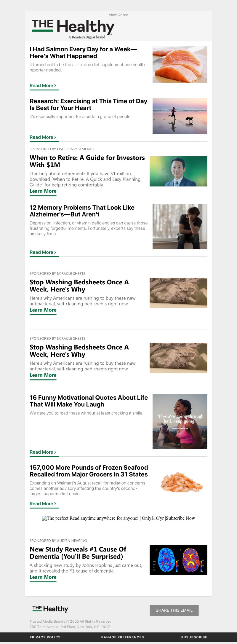Open second Miracle Sheets bedsheet image
The image size is (237, 644).
click(x=178, y=358)
